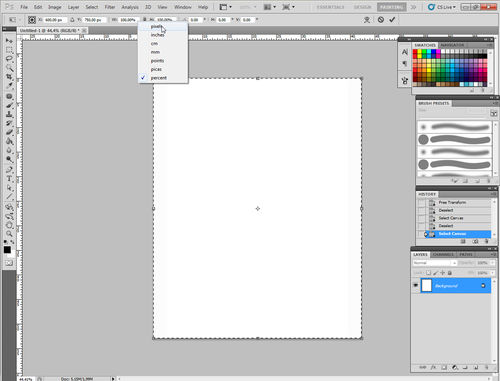This screenshot has width=500, height=381.
Task: Open the Filter menu
Action: pyautogui.click(x=110, y=7)
